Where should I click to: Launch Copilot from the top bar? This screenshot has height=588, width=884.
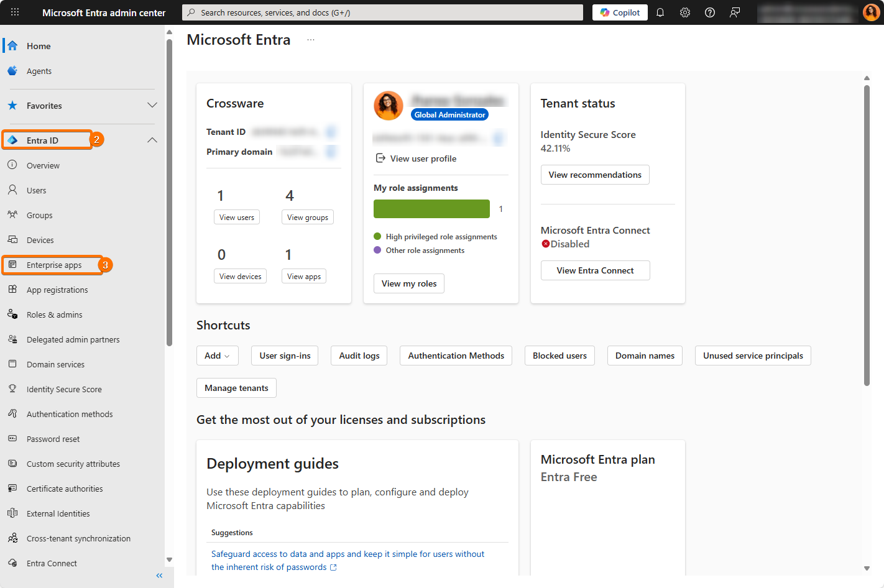pyautogui.click(x=620, y=12)
